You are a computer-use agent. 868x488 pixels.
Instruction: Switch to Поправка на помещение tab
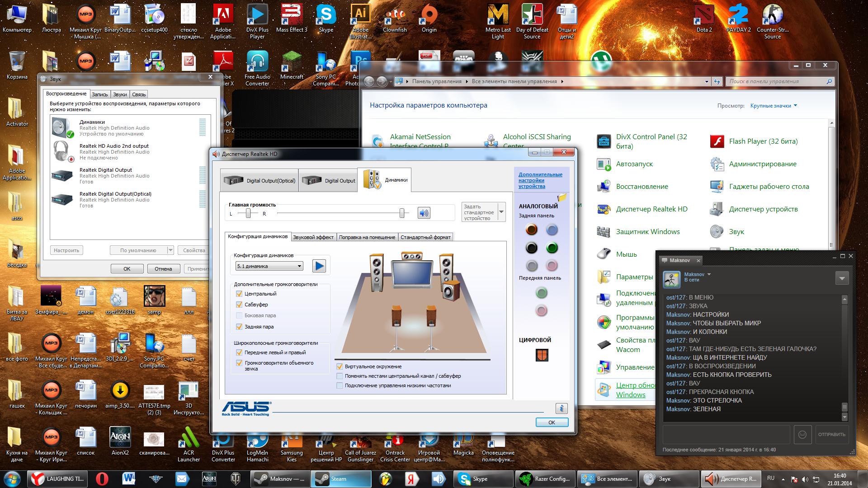367,237
